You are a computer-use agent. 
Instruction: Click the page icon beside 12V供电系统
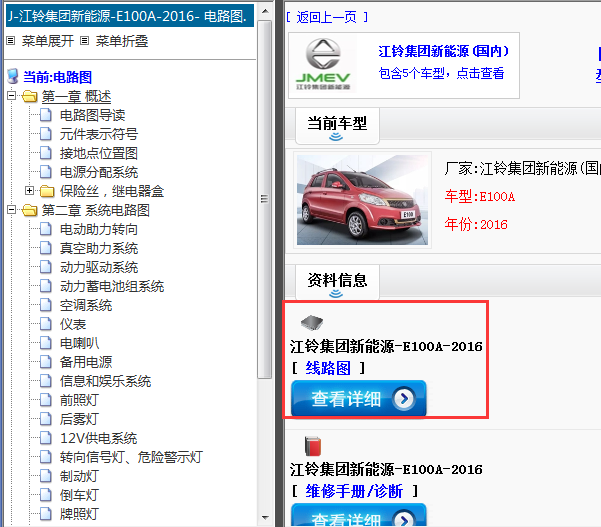coord(46,438)
